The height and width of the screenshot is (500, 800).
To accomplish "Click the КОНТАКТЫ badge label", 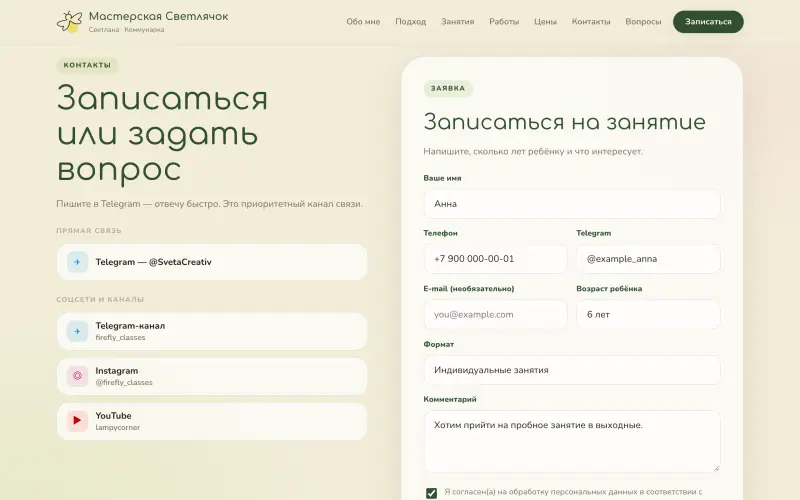I will point(87,65).
